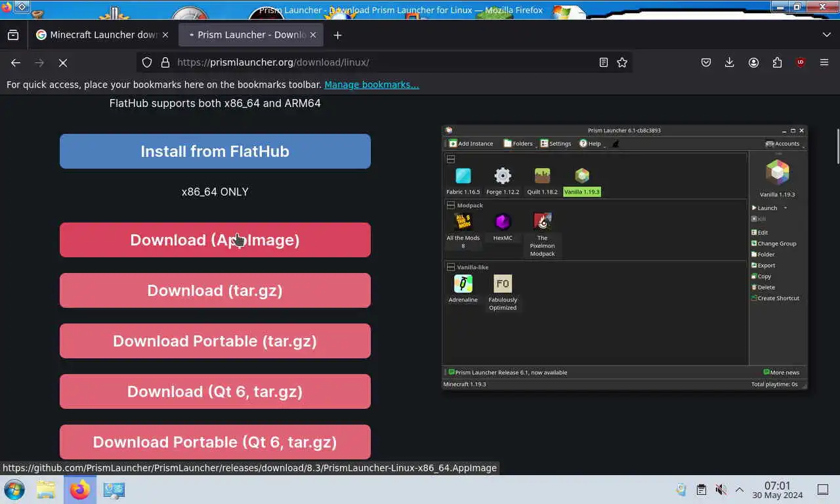This screenshot has width=840, height=504.
Task: Open the Start menu orb
Action: pyautogui.click(x=14, y=490)
